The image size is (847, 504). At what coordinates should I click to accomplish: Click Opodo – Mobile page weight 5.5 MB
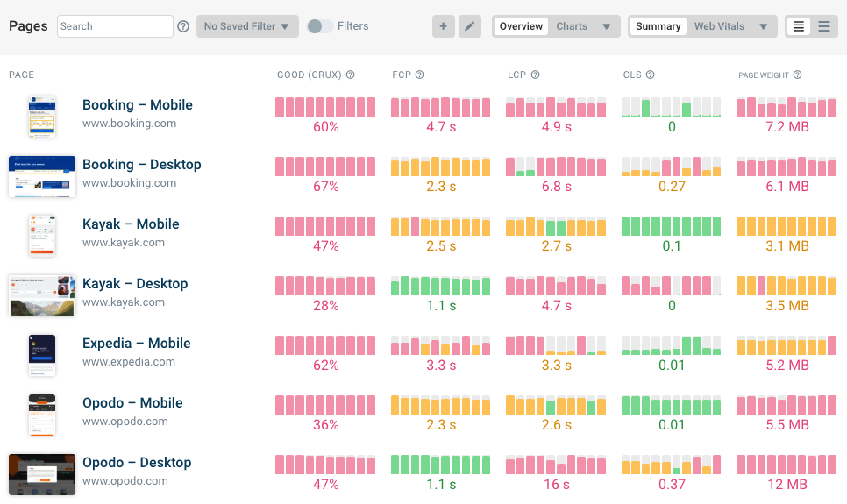click(787, 425)
